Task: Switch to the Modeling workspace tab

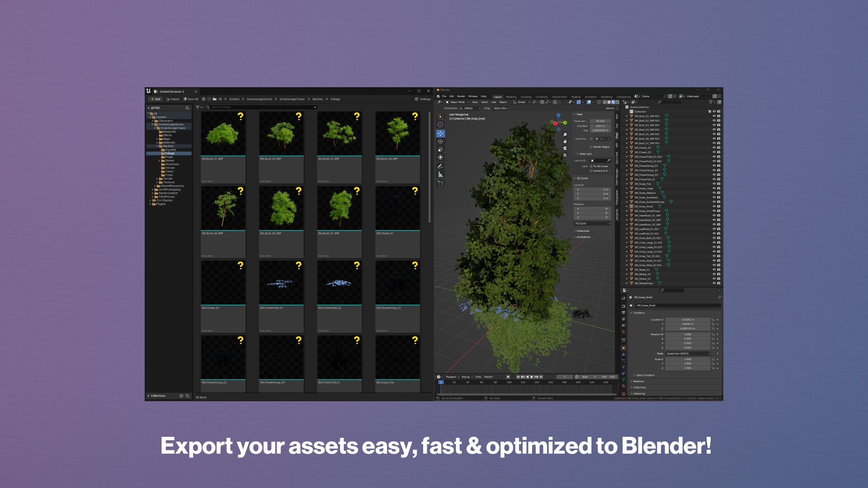Action: (511, 97)
